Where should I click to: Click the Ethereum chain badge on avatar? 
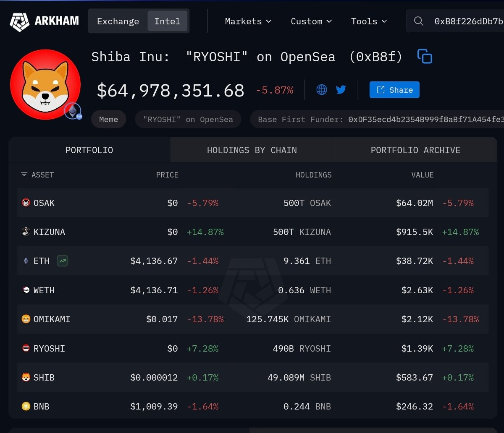[72, 111]
